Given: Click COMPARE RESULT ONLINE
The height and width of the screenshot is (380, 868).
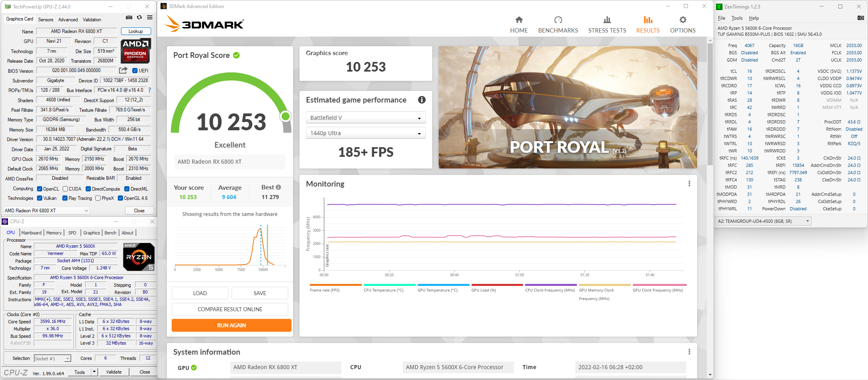Looking at the screenshot, I should pos(230,309).
